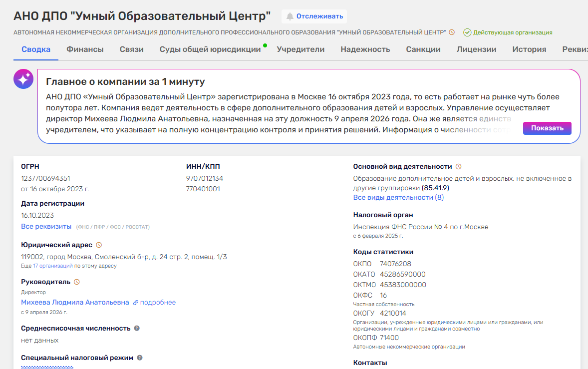Click ОКОГУ code 4210014
This screenshot has height=369, width=588.
(x=393, y=314)
